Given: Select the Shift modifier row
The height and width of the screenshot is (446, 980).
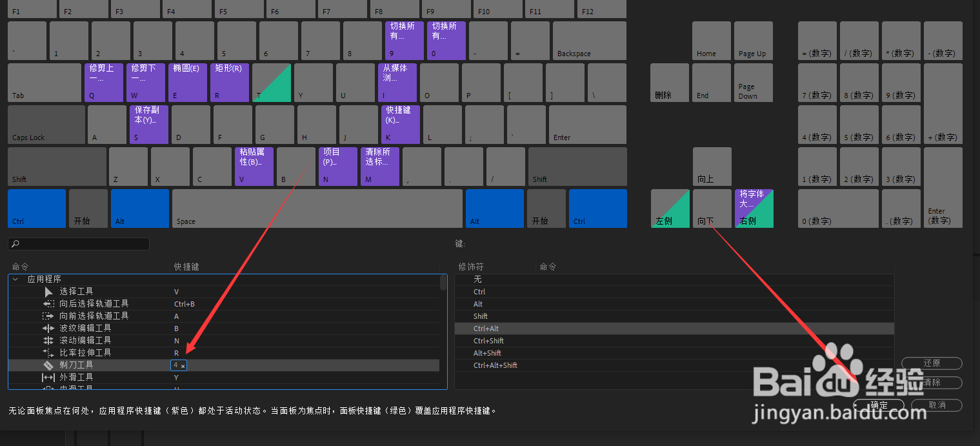Looking at the screenshot, I should pos(674,316).
